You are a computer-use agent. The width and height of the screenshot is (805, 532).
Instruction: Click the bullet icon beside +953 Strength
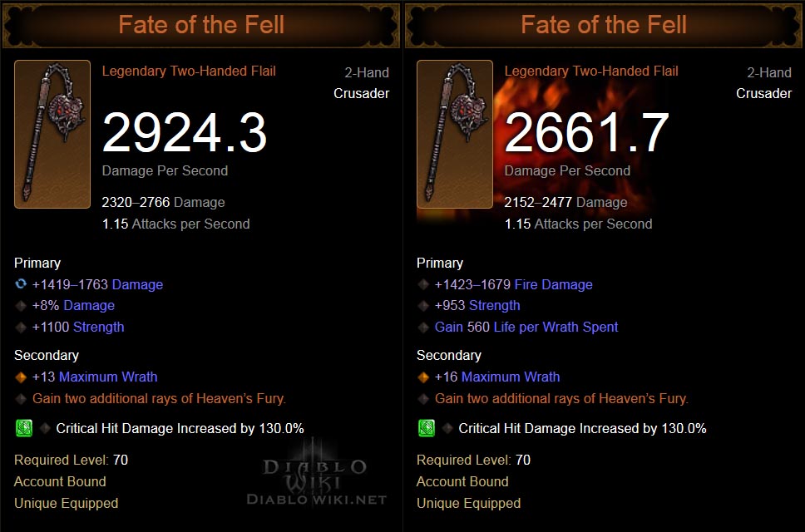[x=423, y=306]
